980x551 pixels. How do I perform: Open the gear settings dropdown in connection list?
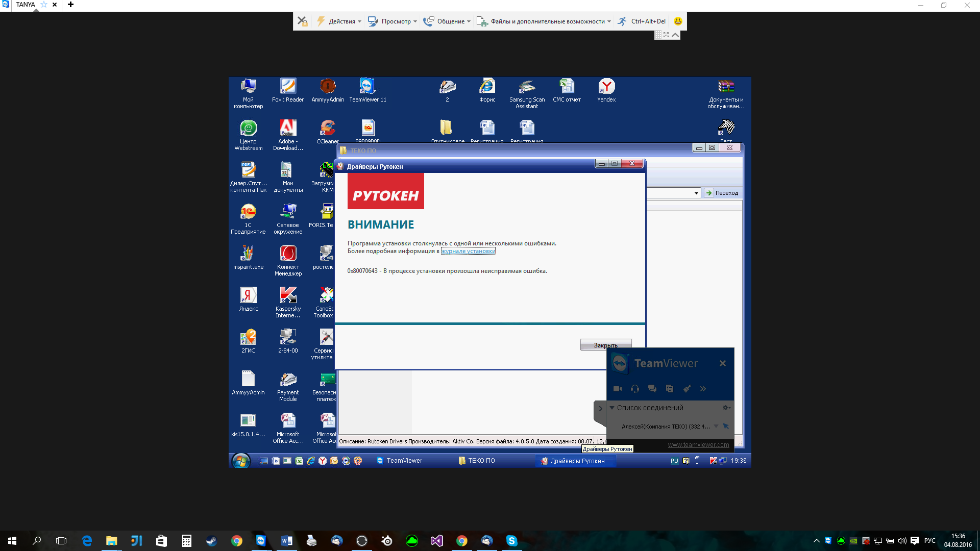point(726,408)
